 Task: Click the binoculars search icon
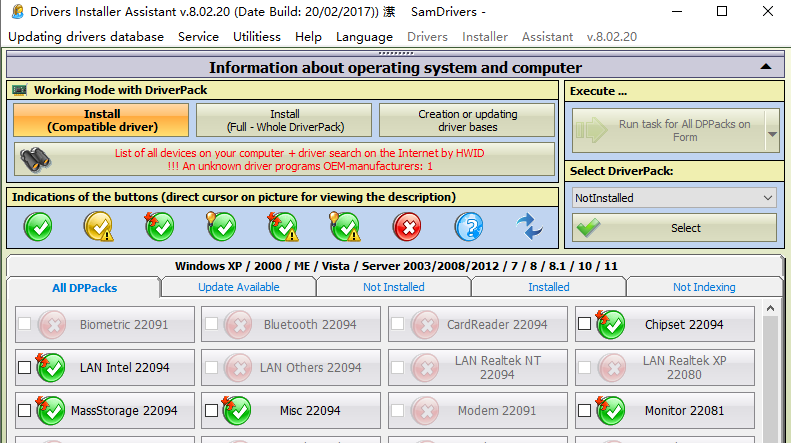pos(37,159)
